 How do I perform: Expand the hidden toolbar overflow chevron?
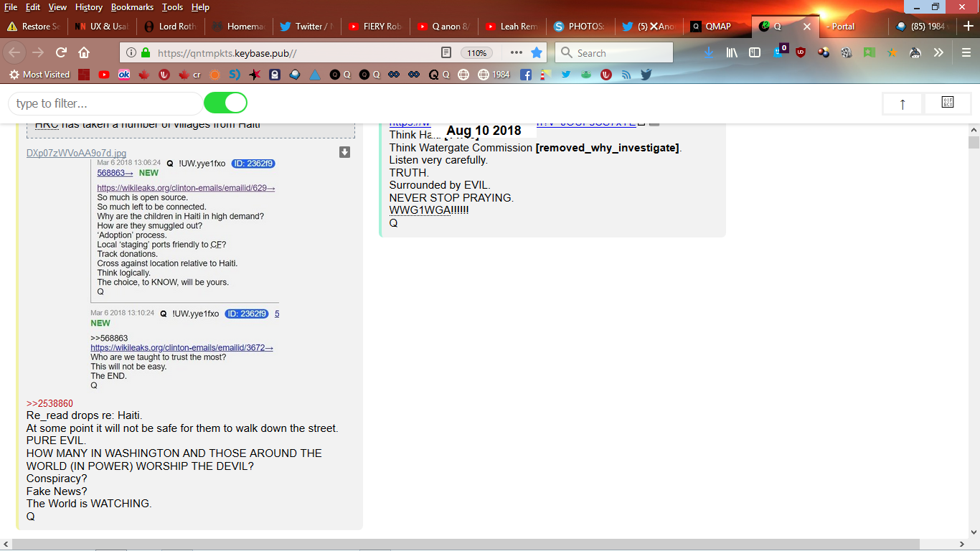pyautogui.click(x=938, y=52)
